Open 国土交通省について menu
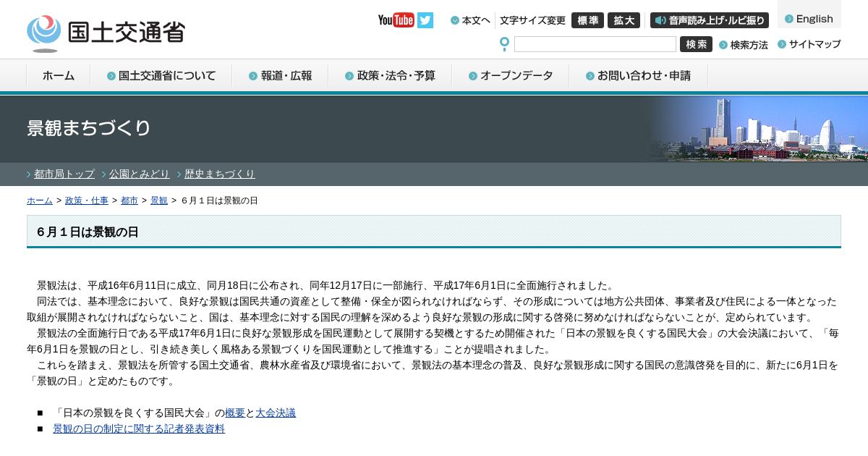 161,75
